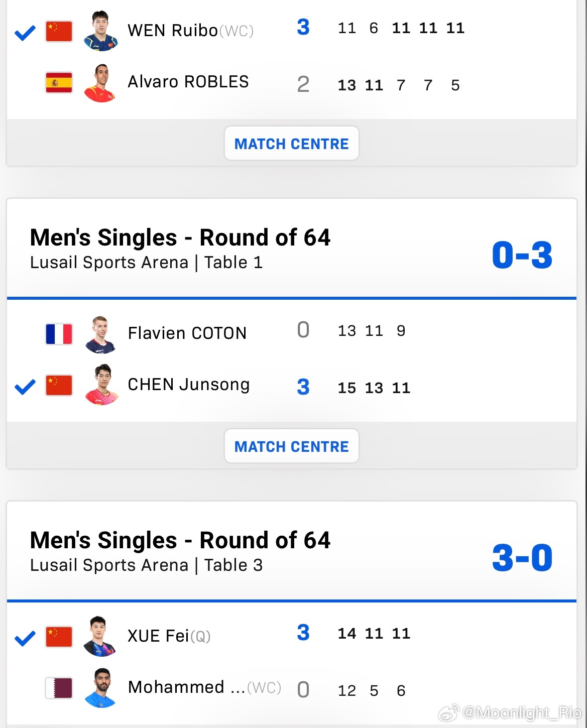The image size is (587, 728).
Task: Open WEN Ruibo's player photo
Action: [x=101, y=31]
